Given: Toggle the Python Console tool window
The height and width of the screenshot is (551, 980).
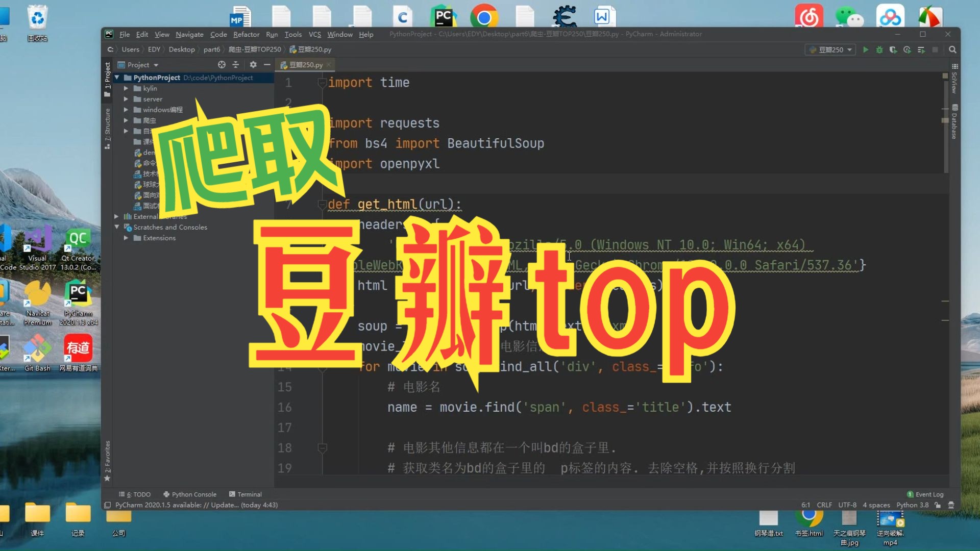Looking at the screenshot, I should click(190, 494).
